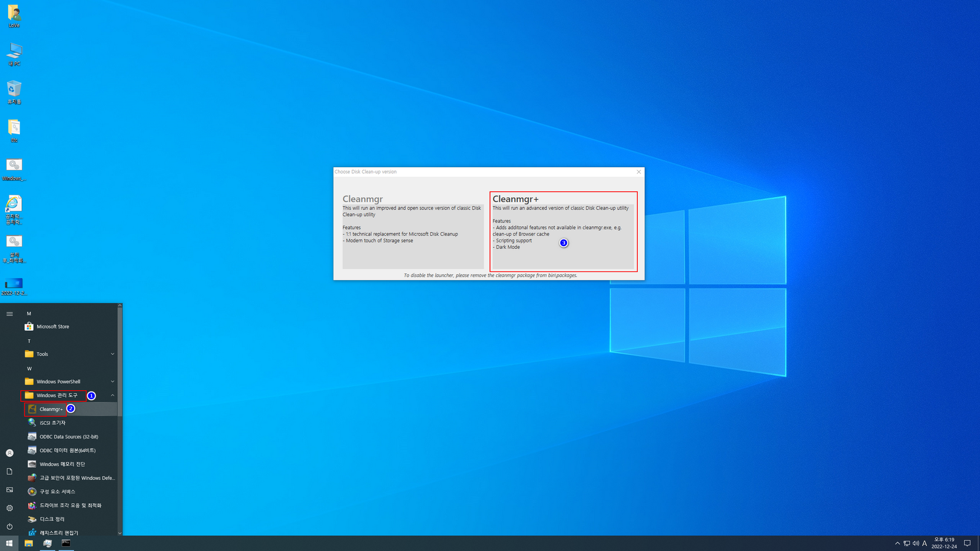The width and height of the screenshot is (980, 551).
Task: Open 레지스트리 편집기 from Start list
Action: [69, 532]
